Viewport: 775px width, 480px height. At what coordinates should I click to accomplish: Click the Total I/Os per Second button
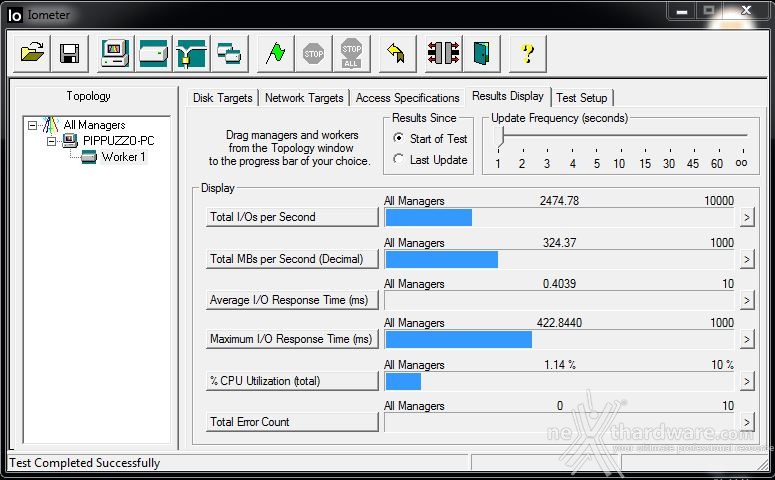(292, 217)
